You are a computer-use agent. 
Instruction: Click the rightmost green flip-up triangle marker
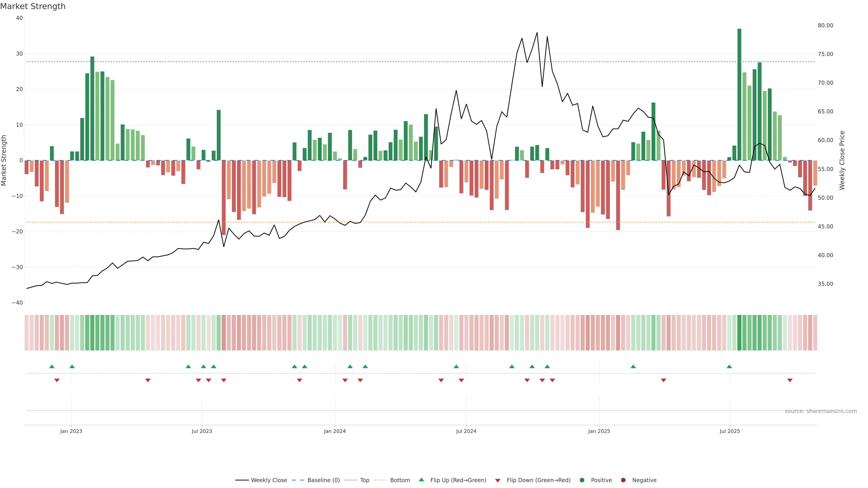[x=729, y=366]
